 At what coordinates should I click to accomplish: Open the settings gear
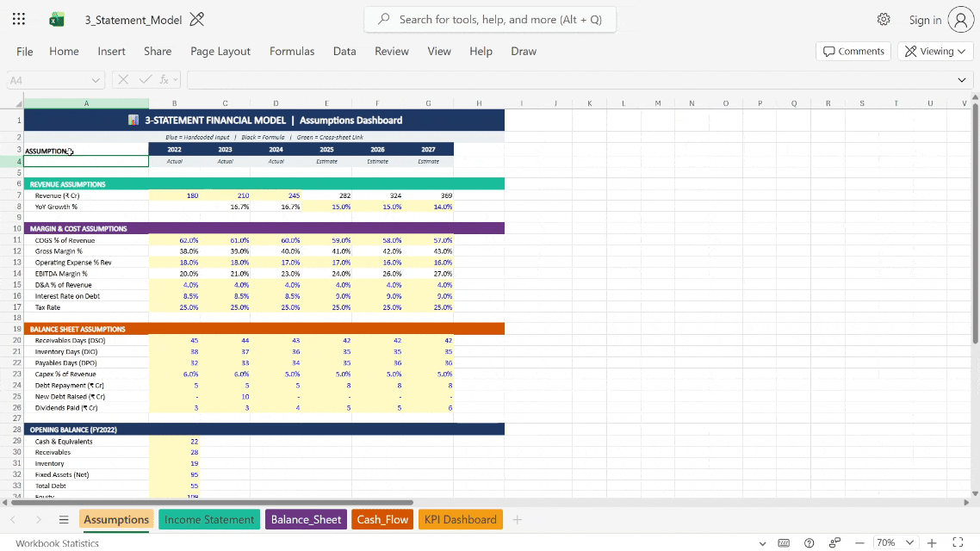click(884, 19)
